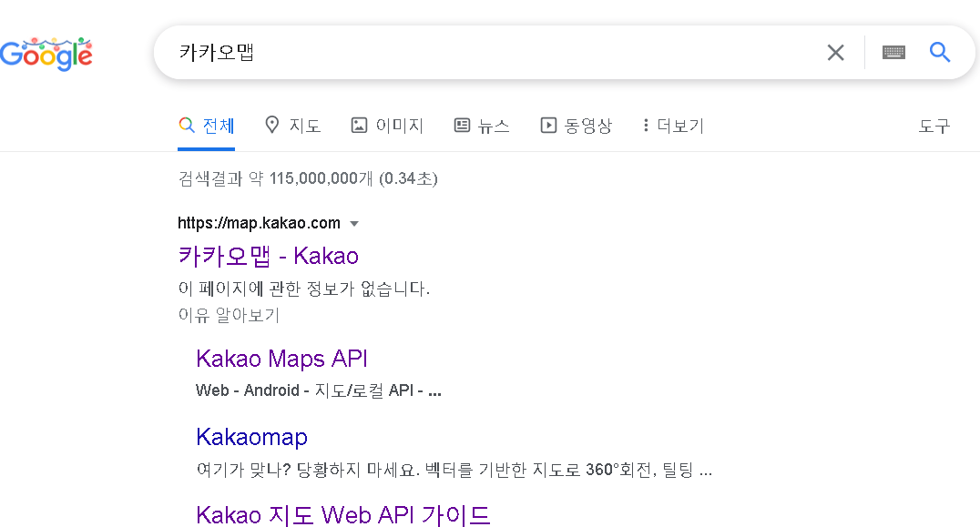Expand dropdown arrow next to map.kakao.com

tap(354, 224)
